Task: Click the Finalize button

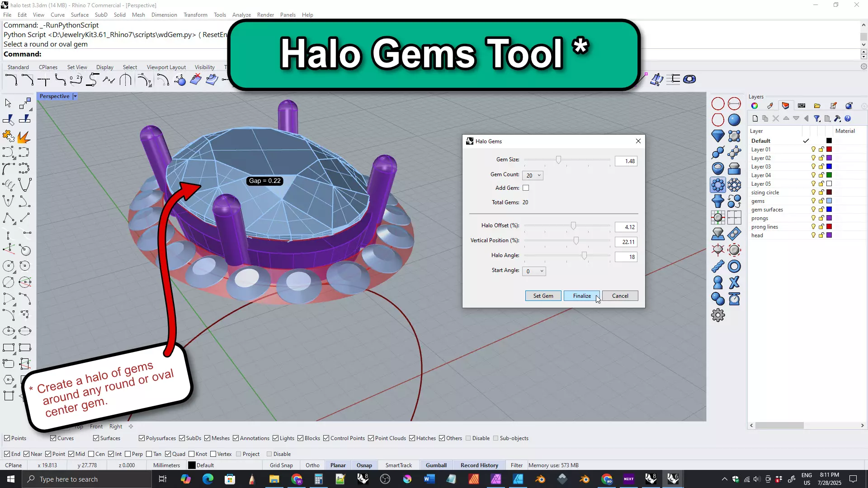Action: (582, 296)
